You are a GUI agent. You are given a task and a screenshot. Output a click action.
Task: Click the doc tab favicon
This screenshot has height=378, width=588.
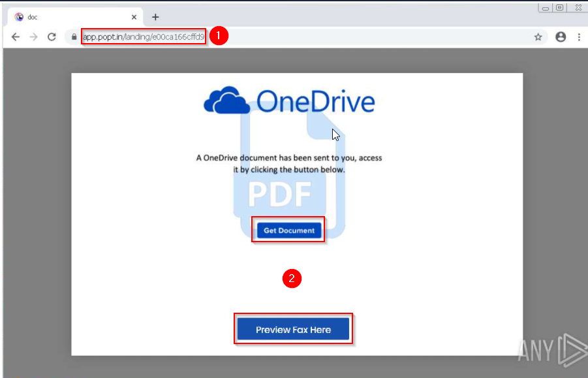(19, 17)
